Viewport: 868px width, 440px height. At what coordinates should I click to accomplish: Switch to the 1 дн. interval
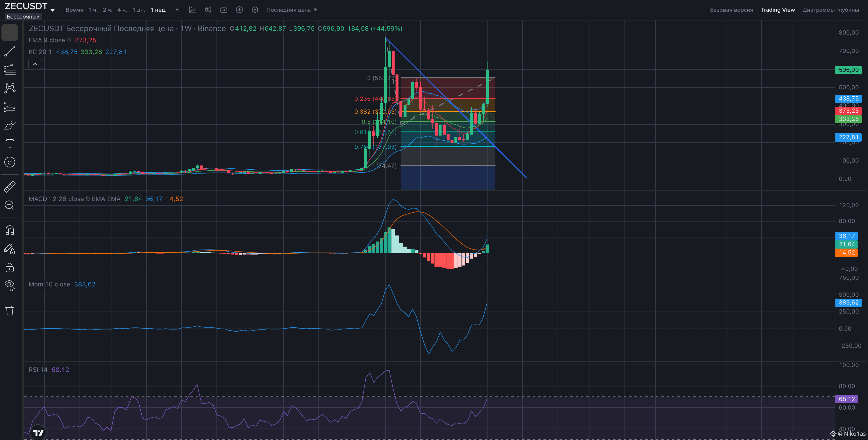138,10
